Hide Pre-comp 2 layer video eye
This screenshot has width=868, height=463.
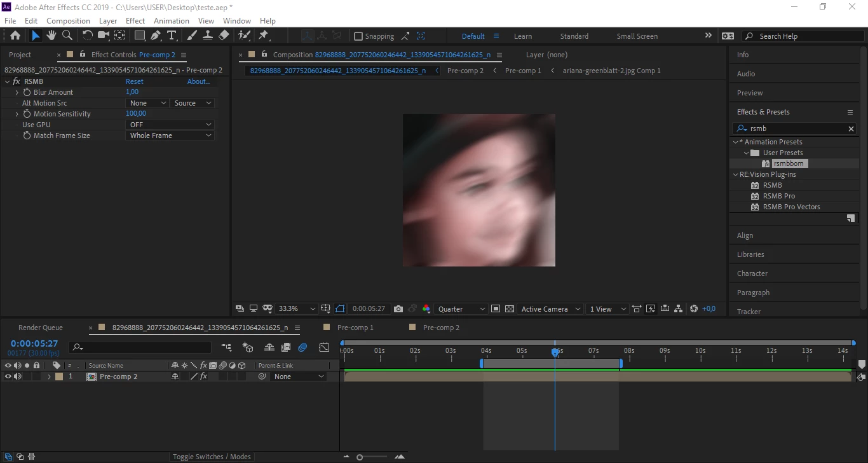[8, 377]
